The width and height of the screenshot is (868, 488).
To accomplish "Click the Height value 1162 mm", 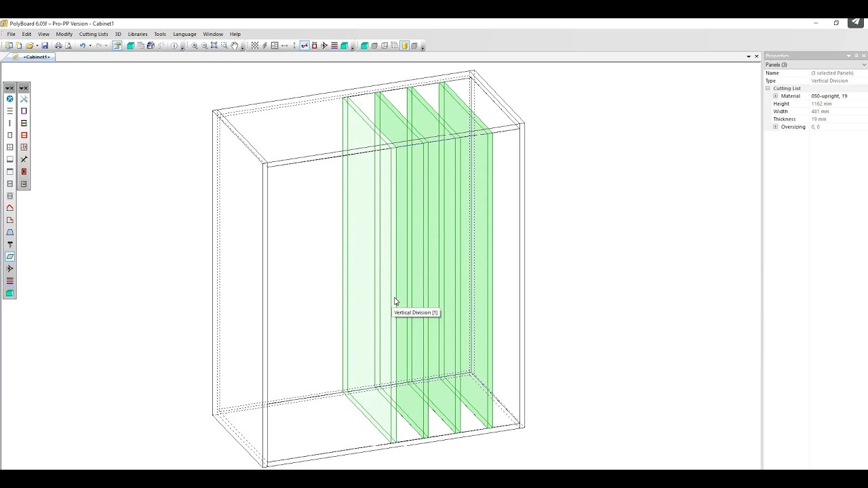I will (821, 104).
